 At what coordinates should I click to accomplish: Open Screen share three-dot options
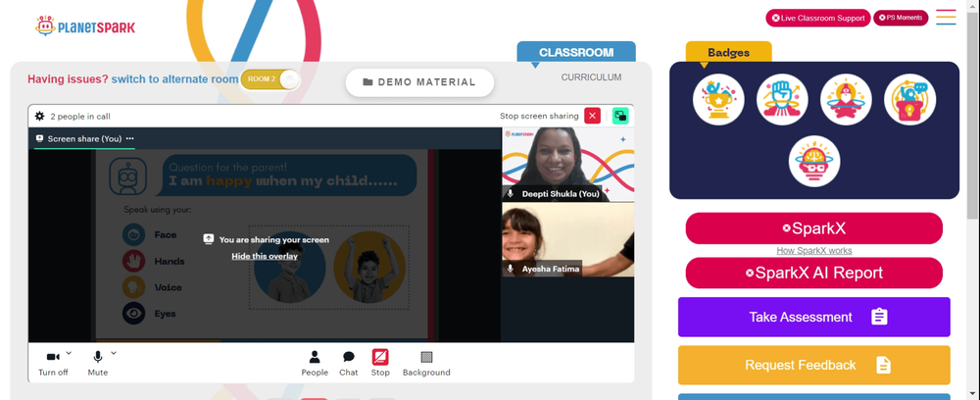tap(130, 139)
